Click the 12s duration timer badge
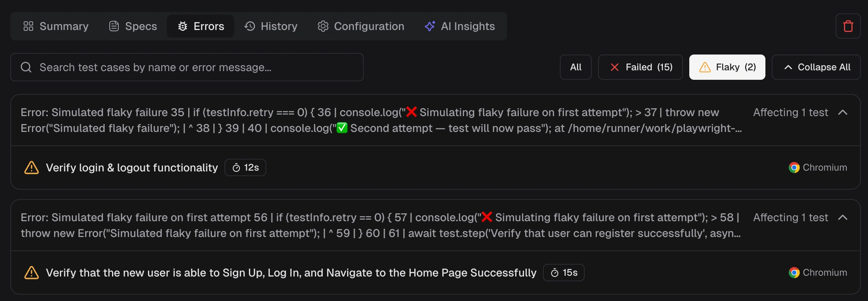The image size is (868, 301). tap(245, 167)
